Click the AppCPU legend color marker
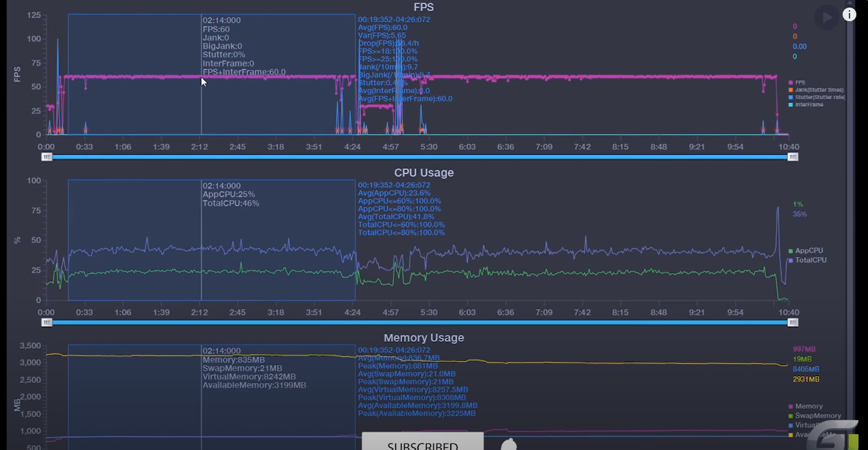This screenshot has width=868, height=450. pyautogui.click(x=791, y=251)
